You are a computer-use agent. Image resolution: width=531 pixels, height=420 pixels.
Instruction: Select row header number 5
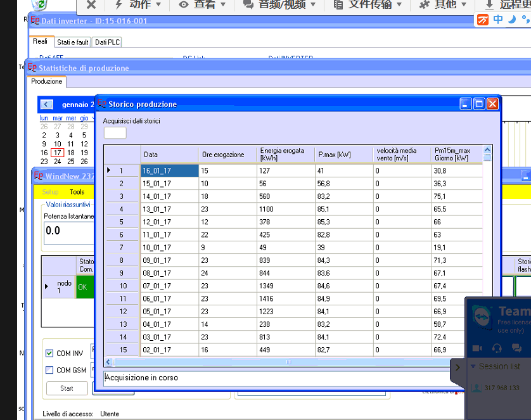122,222
